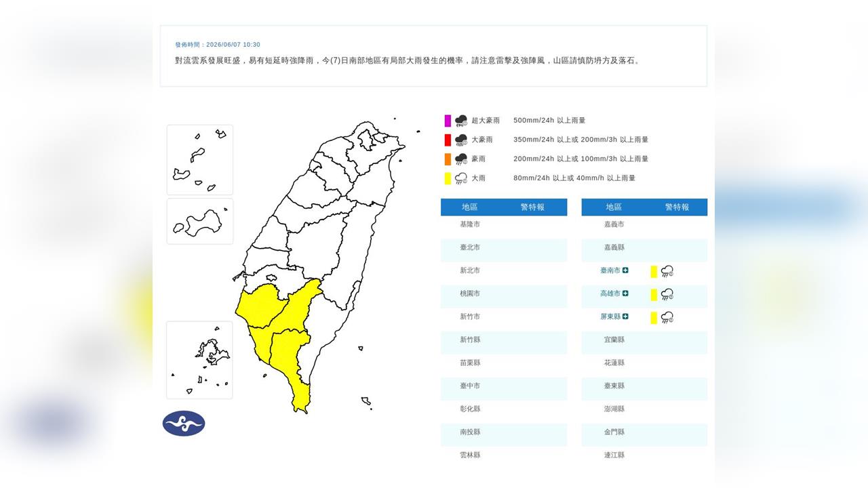Click yellow warning swatch in 高雄市 row
868x488 pixels.
pos(654,295)
